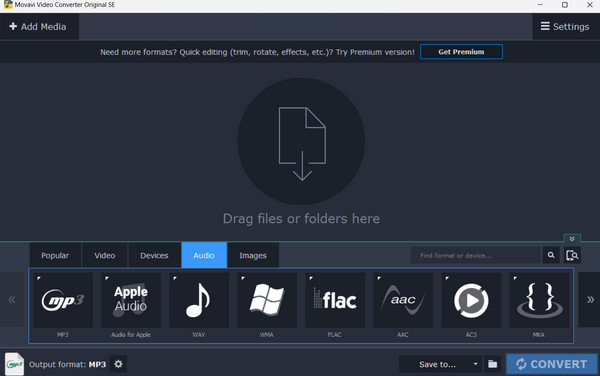Open the Devices tab
The height and width of the screenshot is (376, 600).
(x=154, y=255)
